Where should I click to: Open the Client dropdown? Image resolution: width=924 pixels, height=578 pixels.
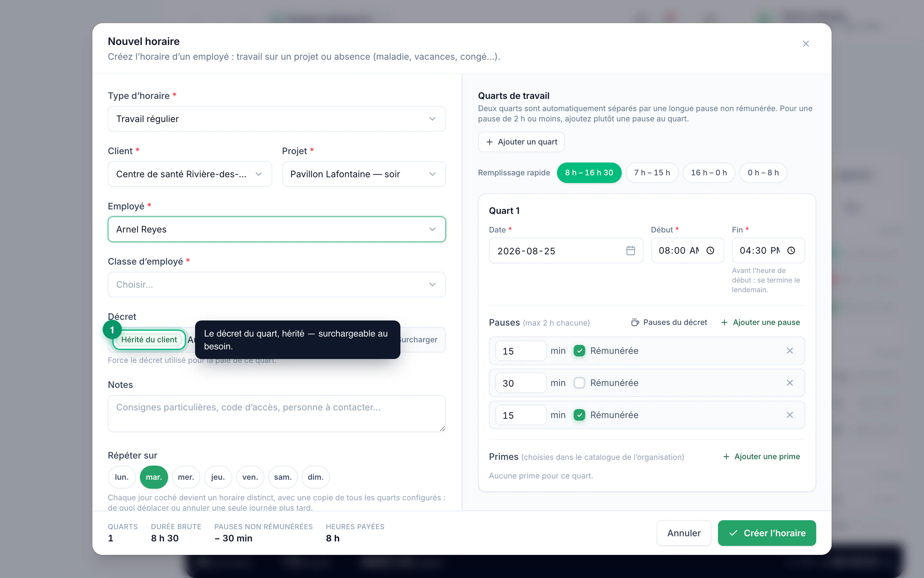pyautogui.click(x=190, y=174)
